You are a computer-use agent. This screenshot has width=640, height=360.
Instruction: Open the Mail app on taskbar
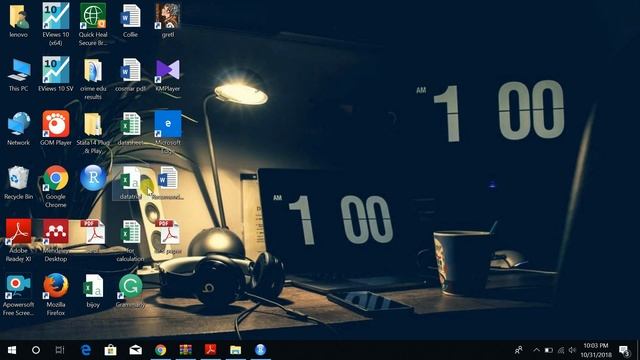point(136,350)
